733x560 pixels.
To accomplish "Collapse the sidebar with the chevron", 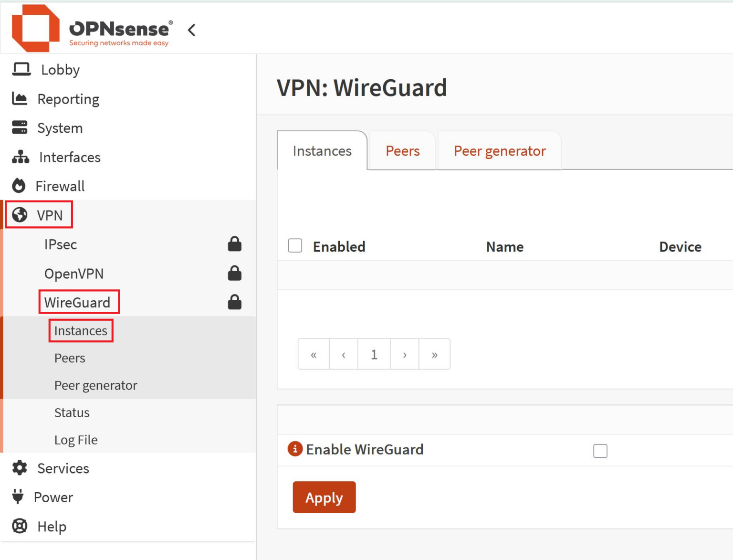I will click(191, 30).
